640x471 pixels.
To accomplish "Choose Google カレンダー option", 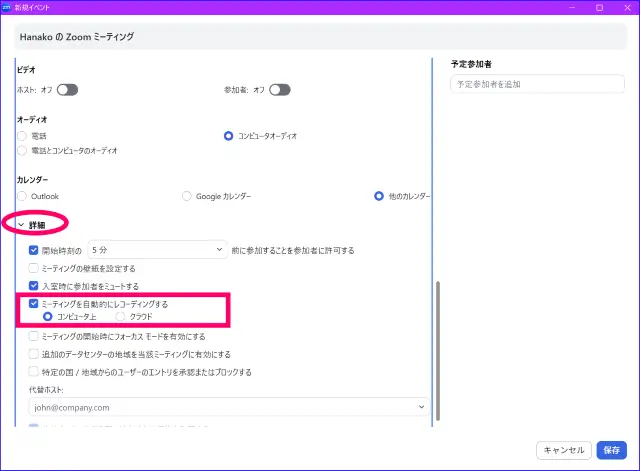I will coord(187,196).
